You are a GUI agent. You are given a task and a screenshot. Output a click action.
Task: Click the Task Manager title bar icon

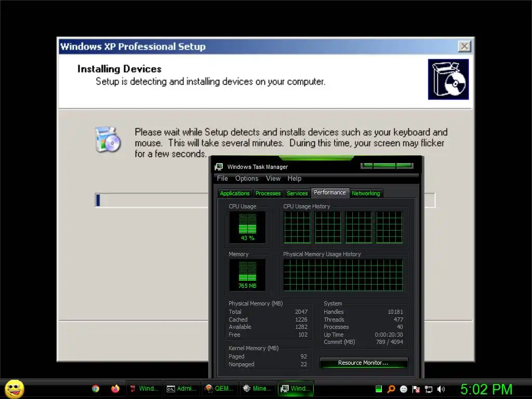(x=219, y=167)
